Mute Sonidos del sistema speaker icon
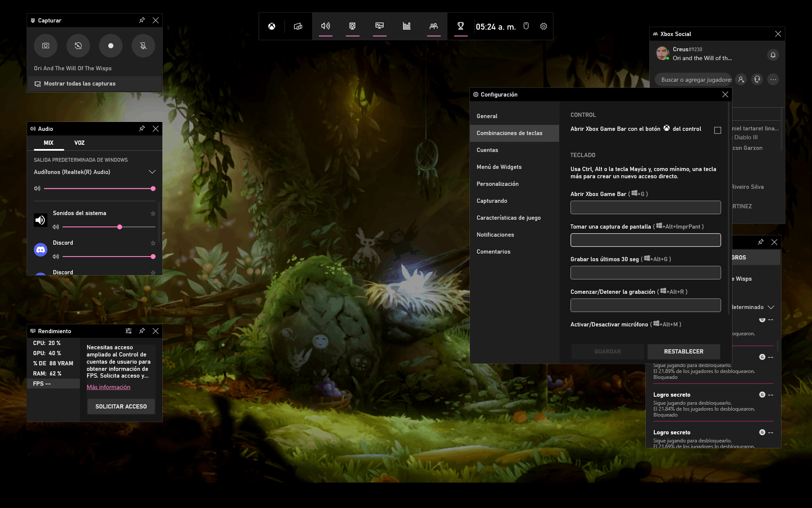Viewport: 812px width, 508px height. [x=56, y=227]
